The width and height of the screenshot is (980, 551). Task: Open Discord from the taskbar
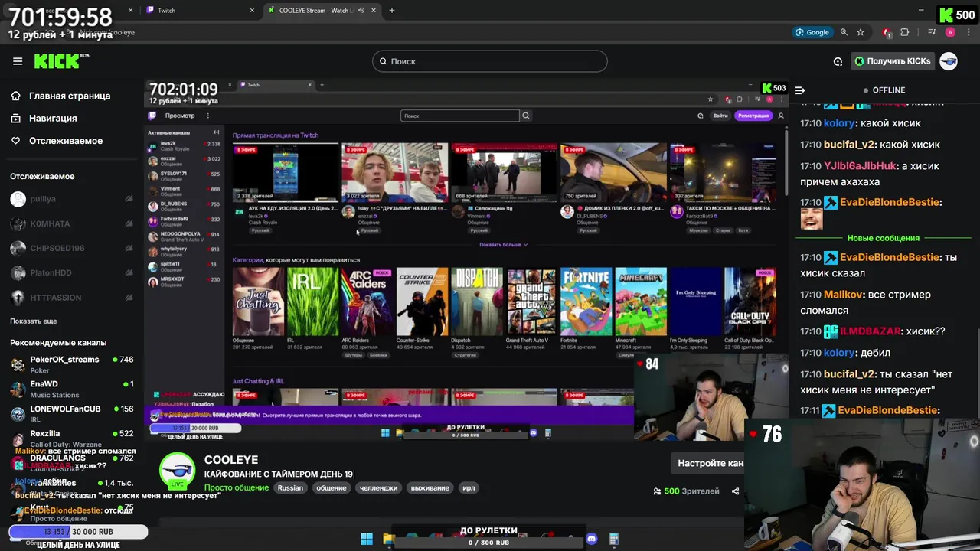click(591, 540)
